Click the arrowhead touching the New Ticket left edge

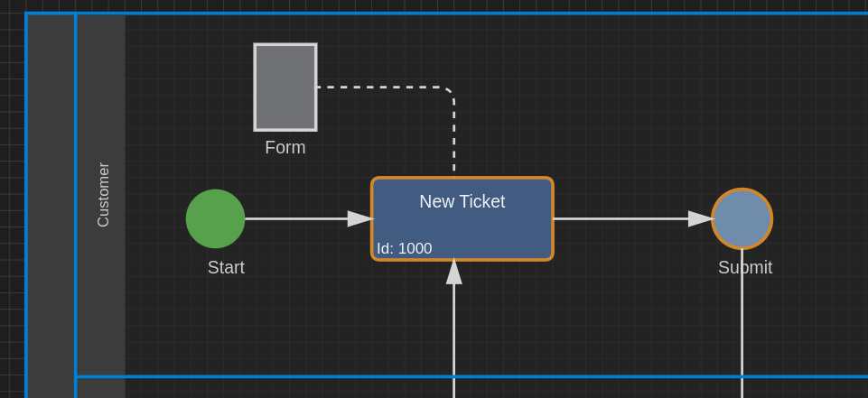pos(361,219)
